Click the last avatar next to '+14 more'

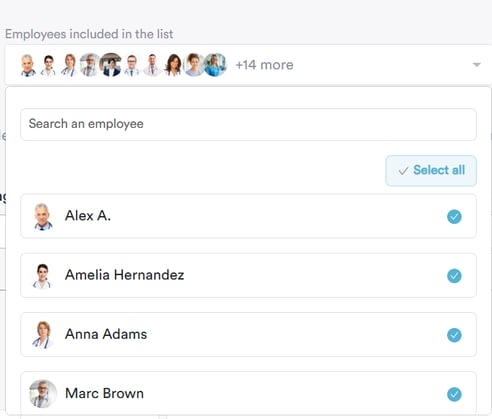[x=215, y=65]
